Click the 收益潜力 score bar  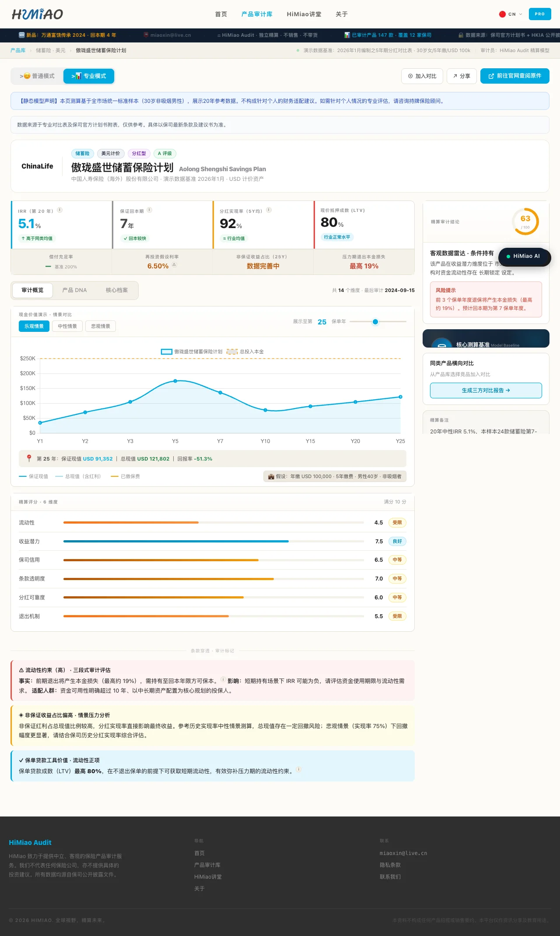click(213, 541)
